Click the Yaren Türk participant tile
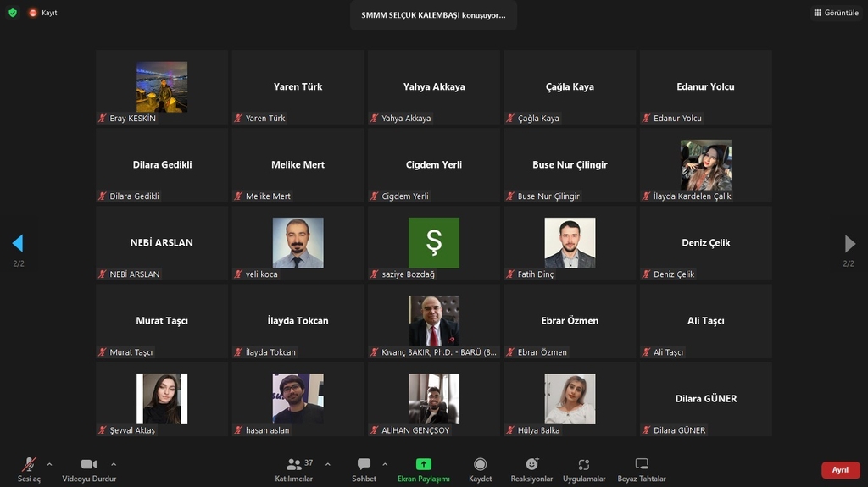 298,87
